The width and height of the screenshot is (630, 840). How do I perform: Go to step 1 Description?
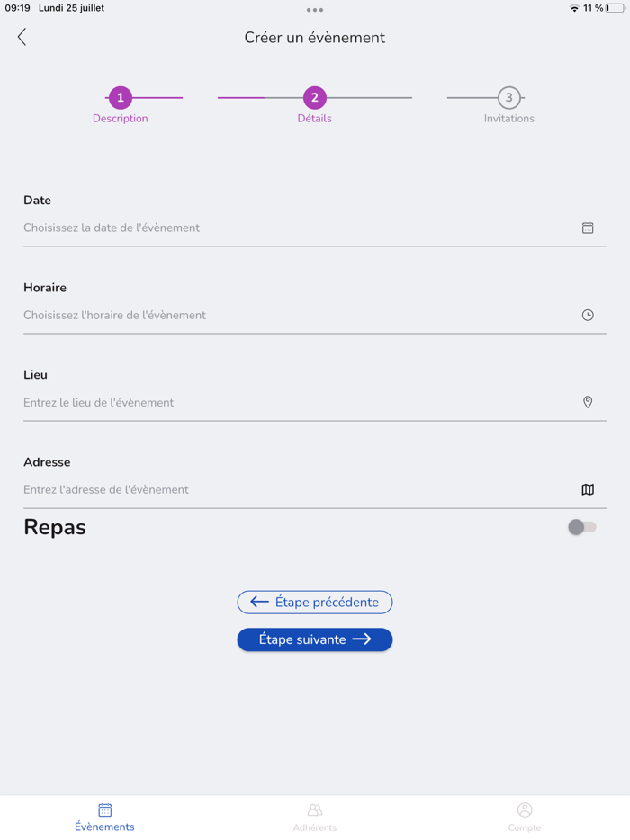[x=121, y=98]
